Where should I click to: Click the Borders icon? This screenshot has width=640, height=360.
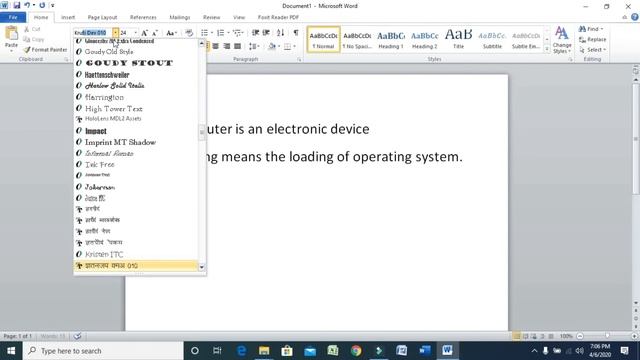[x=287, y=46]
